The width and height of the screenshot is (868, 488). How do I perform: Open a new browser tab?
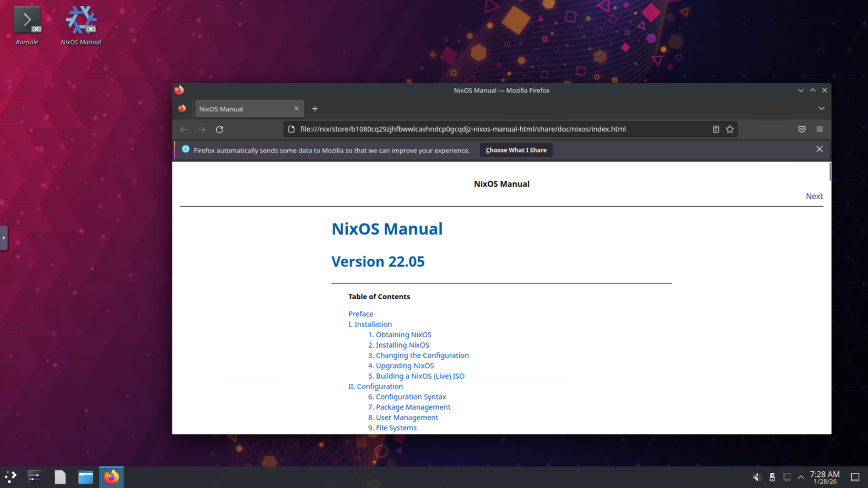315,108
